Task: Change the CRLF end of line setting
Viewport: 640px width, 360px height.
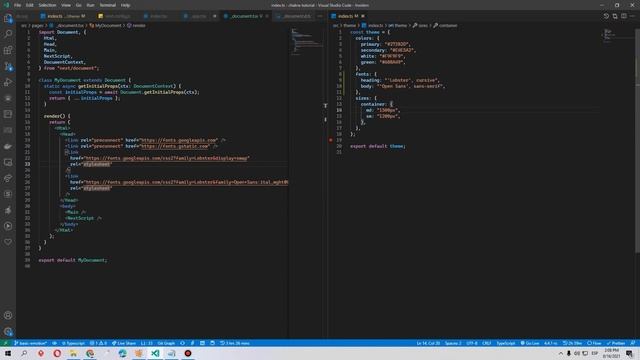Action: pos(487,343)
